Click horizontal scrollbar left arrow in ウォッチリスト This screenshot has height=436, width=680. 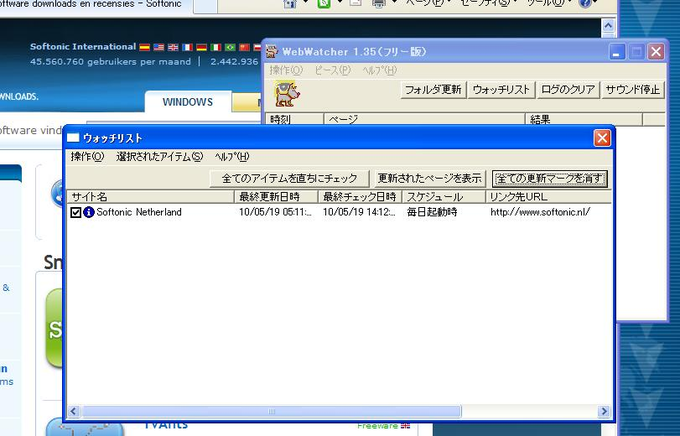pyautogui.click(x=74, y=411)
